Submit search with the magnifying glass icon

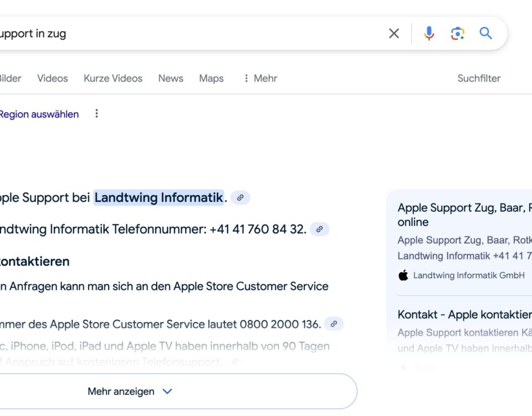(x=485, y=33)
